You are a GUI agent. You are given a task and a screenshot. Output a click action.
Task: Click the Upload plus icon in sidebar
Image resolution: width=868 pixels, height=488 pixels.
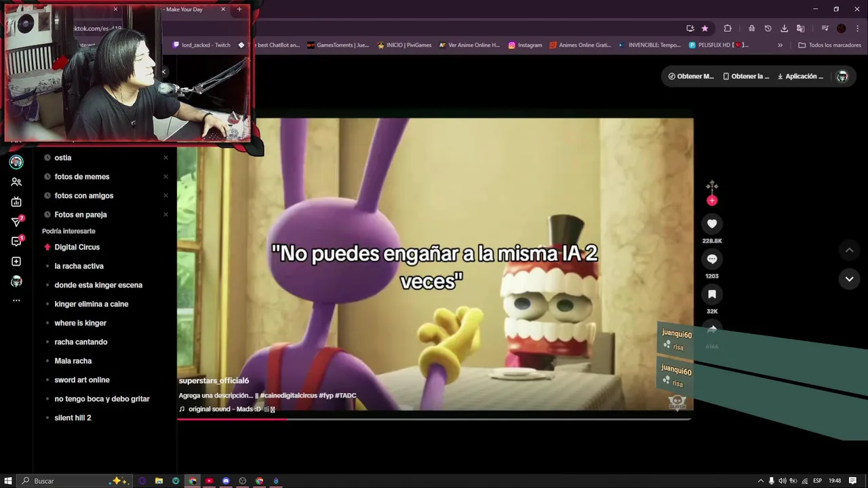(x=16, y=262)
